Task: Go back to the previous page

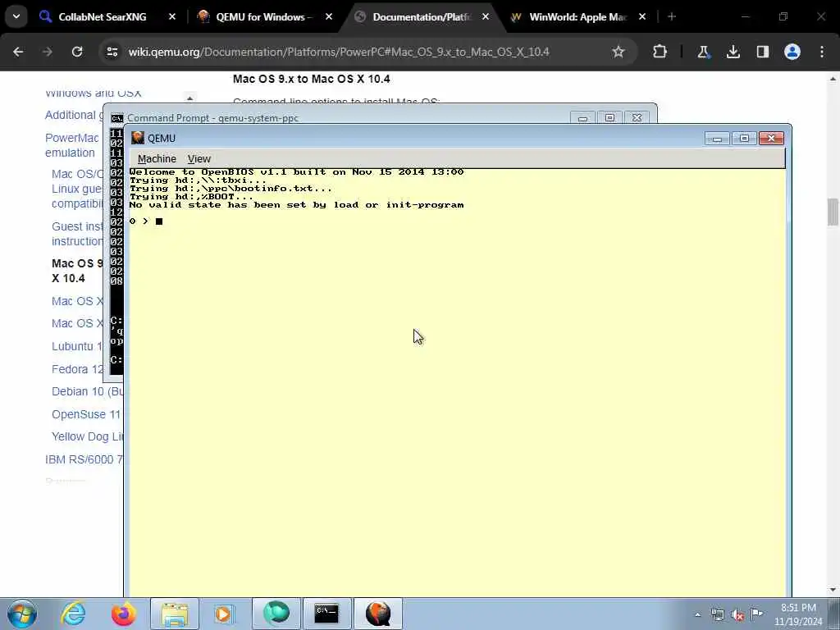Action: pyautogui.click(x=18, y=52)
